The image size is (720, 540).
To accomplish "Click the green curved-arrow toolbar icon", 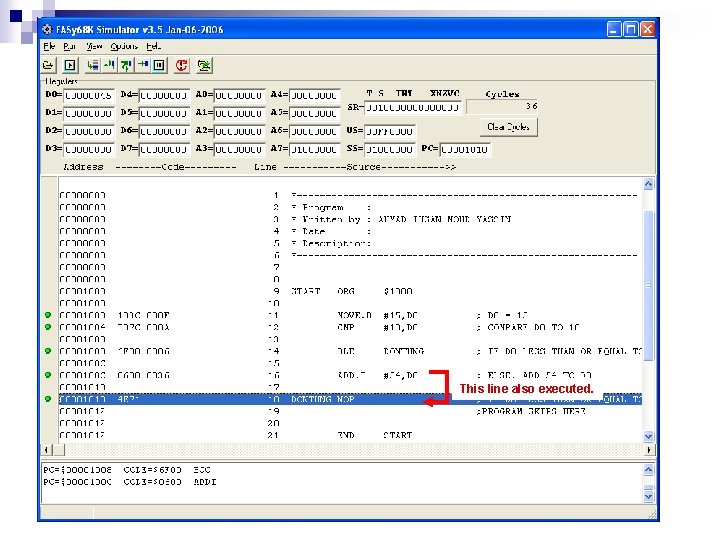I will point(126,65).
